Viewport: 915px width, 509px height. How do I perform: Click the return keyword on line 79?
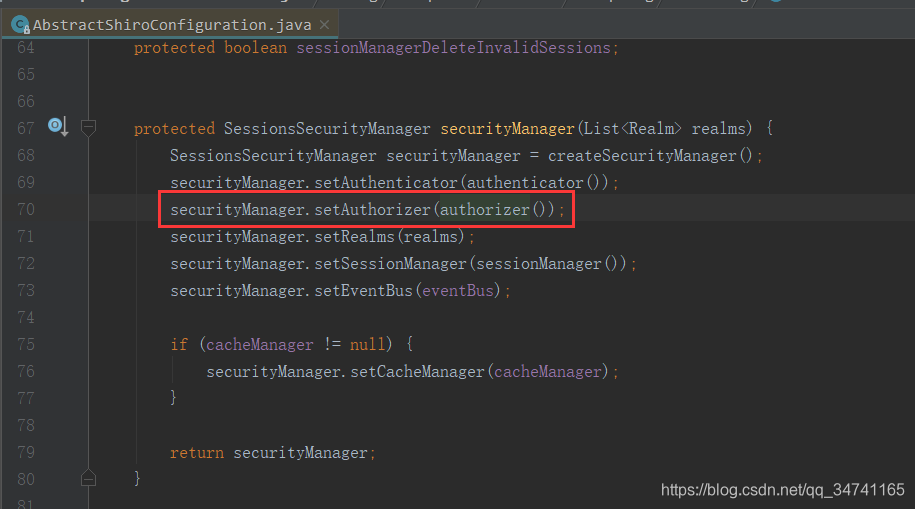(197, 452)
